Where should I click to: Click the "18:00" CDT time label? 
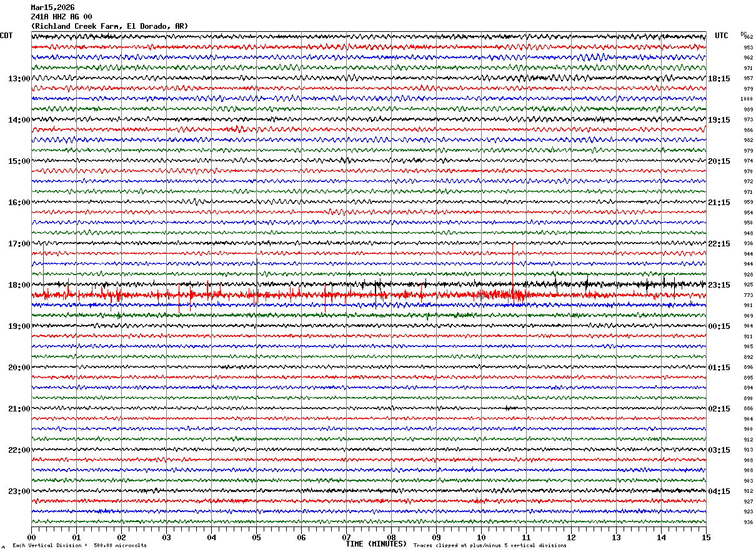19,285
